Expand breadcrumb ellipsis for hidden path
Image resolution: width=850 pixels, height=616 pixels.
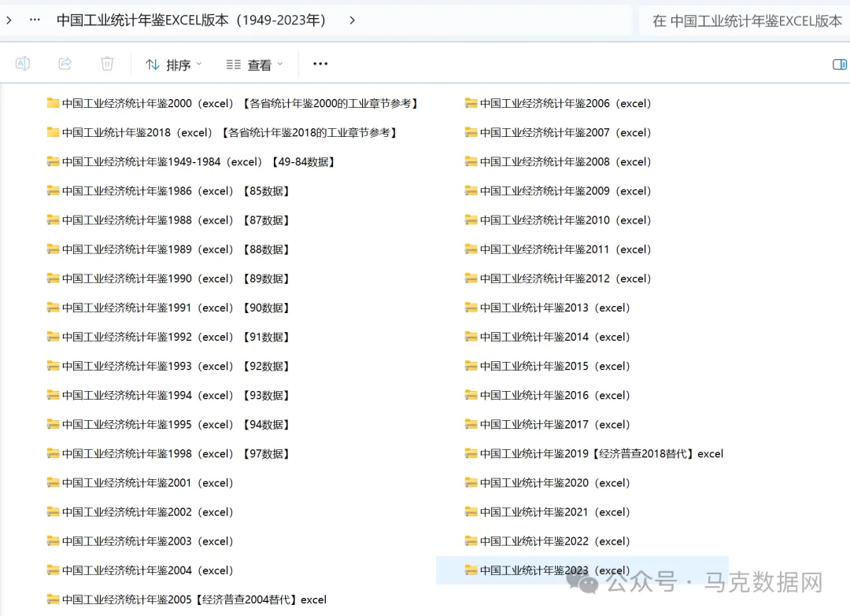35,20
